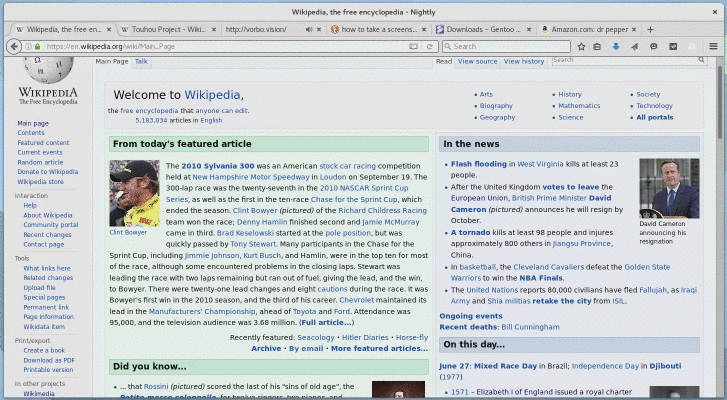Click the David Cameron photo thumbnail
Screen dimensions: 727x400
pos(669,188)
